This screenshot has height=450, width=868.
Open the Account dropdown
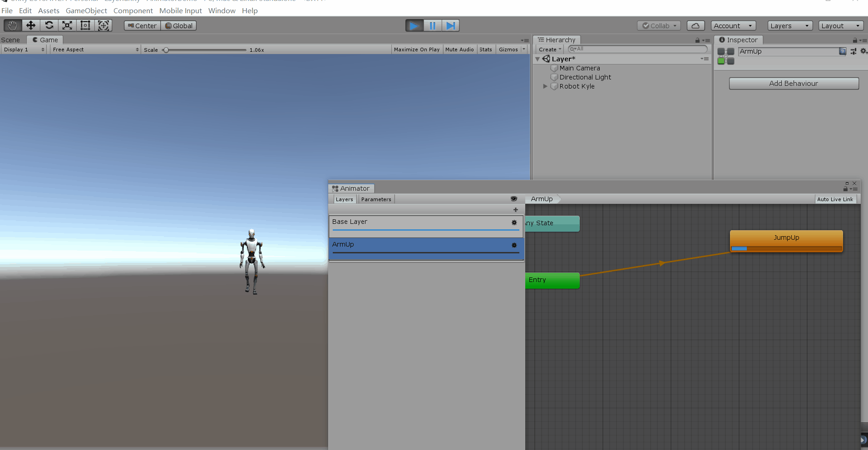[x=733, y=26]
